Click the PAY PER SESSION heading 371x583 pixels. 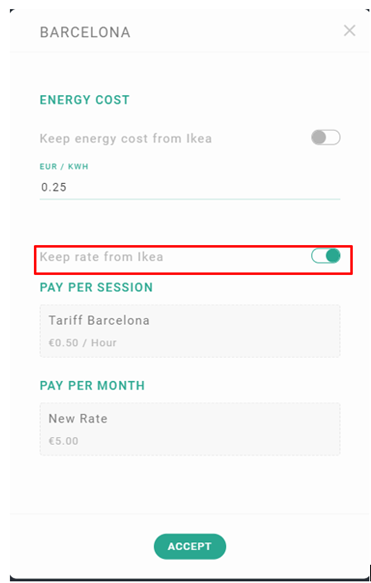(96, 287)
